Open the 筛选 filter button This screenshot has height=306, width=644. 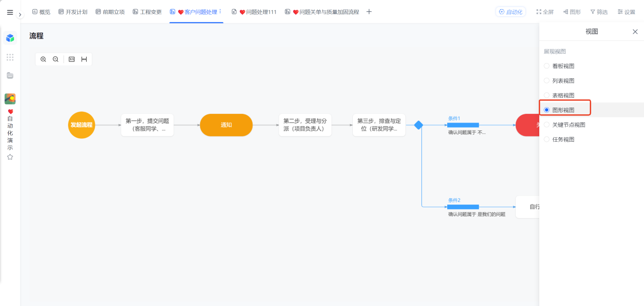[x=599, y=12]
